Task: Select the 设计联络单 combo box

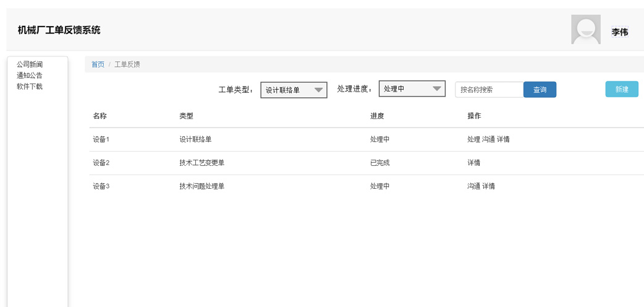Action: 294,90
